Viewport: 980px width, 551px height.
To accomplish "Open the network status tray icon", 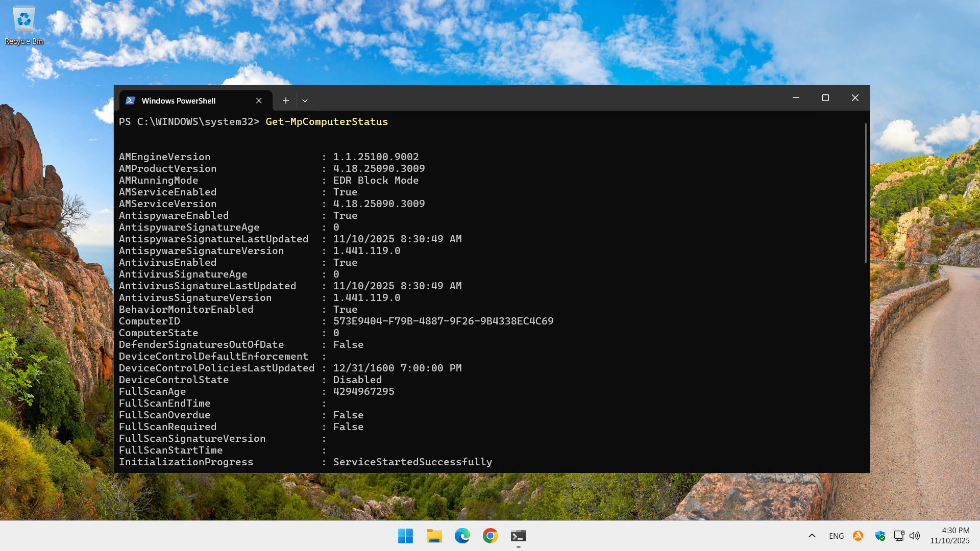I will (899, 536).
